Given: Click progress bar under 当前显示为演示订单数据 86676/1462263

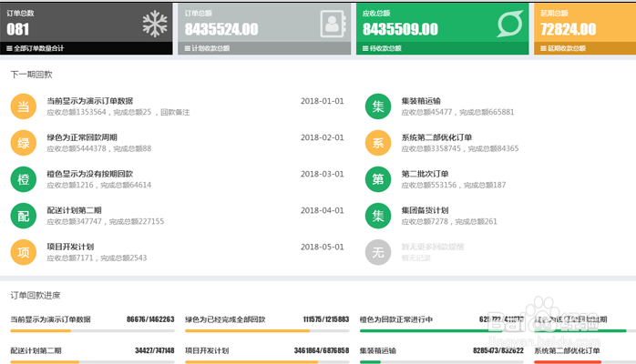Looking at the screenshot, I should tap(92, 331).
